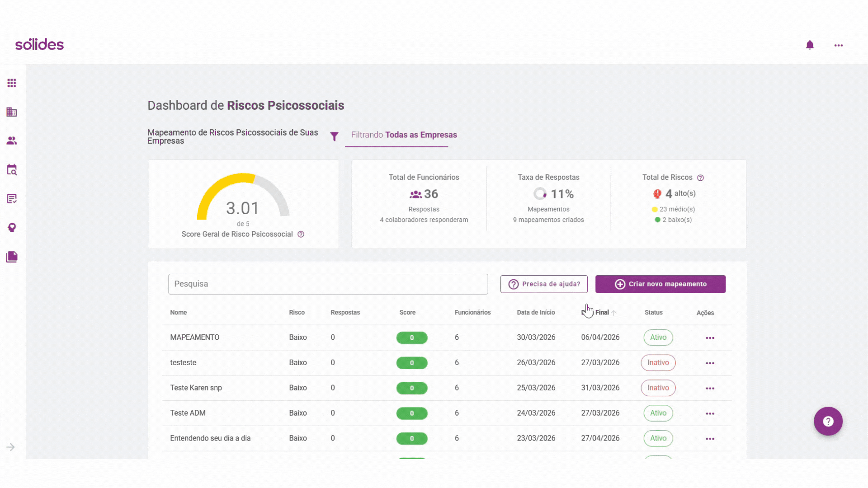Open the Filtrando Todas as Empresas filter
This screenshot has width=868, height=488.
coord(404,135)
